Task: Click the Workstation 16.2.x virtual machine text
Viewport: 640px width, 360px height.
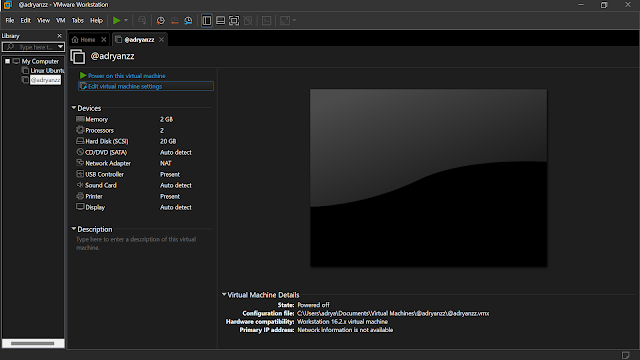Action: (x=342, y=322)
